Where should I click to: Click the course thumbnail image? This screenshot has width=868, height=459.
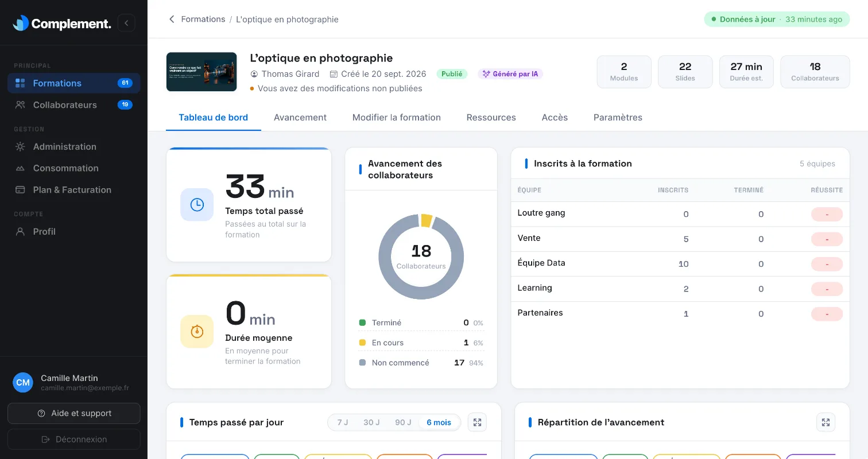201,72
